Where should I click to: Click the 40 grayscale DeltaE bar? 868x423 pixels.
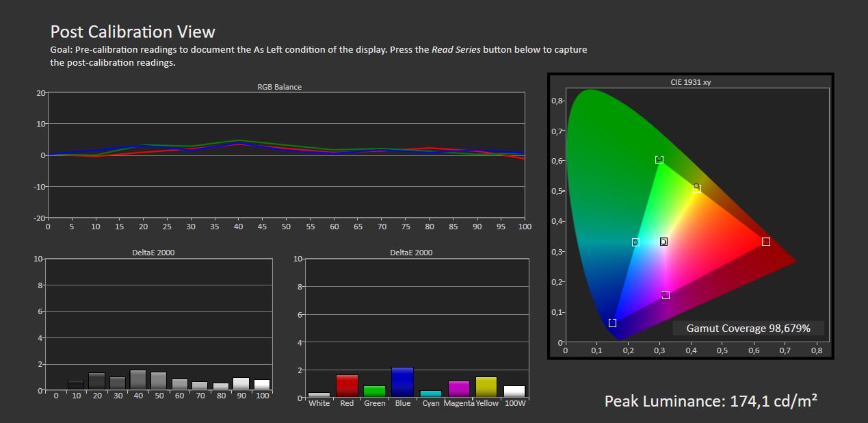point(137,380)
